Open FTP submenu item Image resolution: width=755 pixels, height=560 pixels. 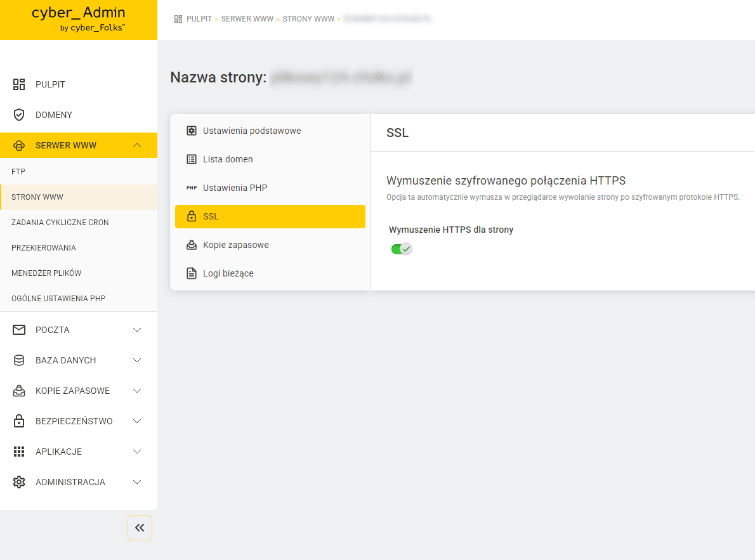[79, 171]
